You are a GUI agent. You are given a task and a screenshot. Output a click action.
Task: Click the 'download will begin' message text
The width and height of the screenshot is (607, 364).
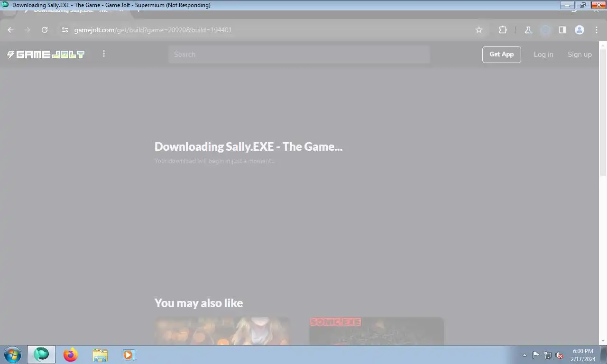click(215, 161)
